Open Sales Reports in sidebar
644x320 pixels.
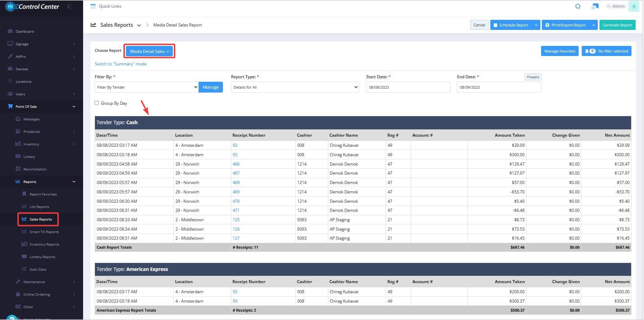point(41,219)
